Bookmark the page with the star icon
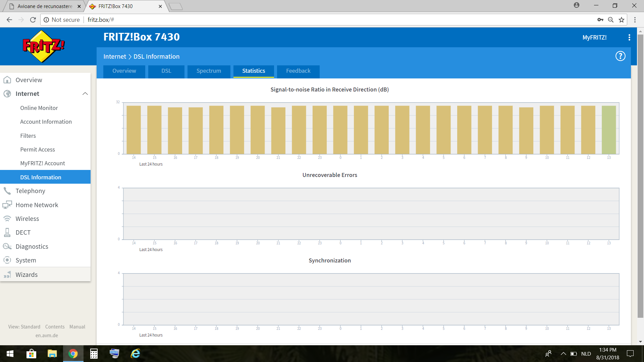 click(x=622, y=20)
